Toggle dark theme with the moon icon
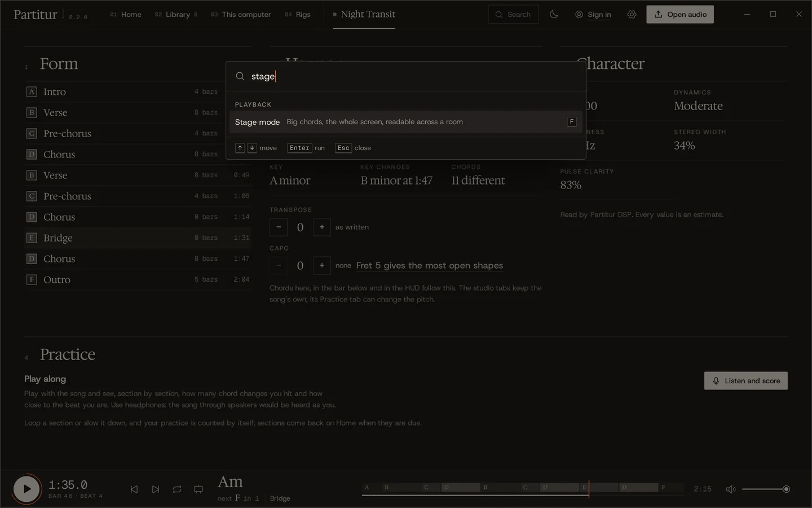This screenshot has width=812, height=508. pyautogui.click(x=554, y=15)
